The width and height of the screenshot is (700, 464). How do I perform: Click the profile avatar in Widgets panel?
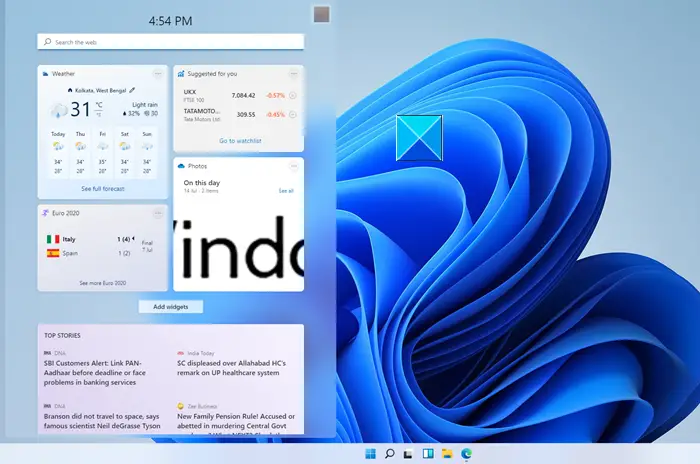321,14
